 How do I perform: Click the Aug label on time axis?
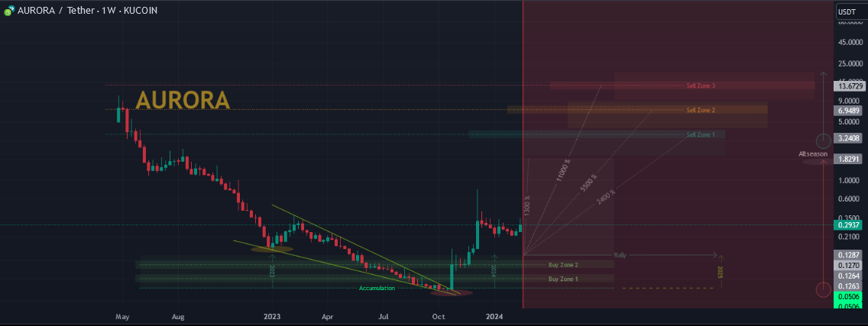point(178,317)
